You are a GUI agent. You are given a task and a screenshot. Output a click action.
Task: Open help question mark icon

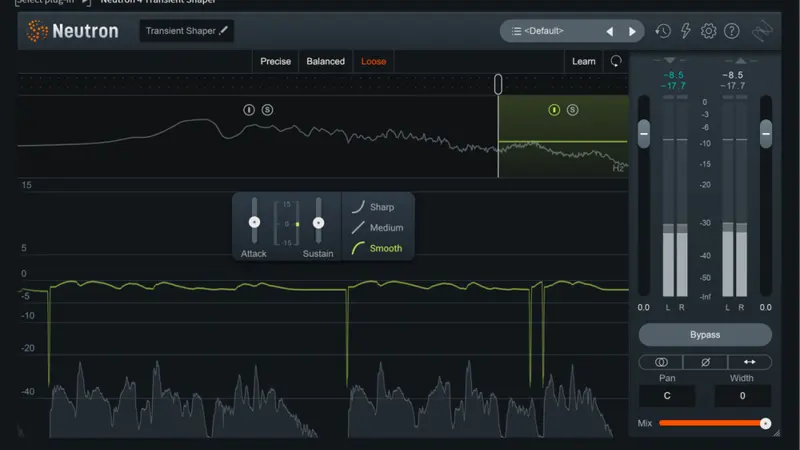tap(732, 31)
